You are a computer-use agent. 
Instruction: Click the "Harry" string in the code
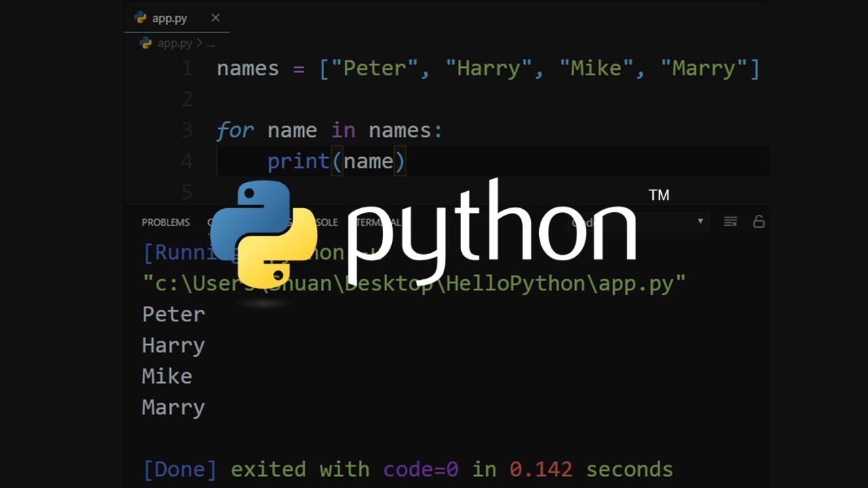(x=488, y=68)
